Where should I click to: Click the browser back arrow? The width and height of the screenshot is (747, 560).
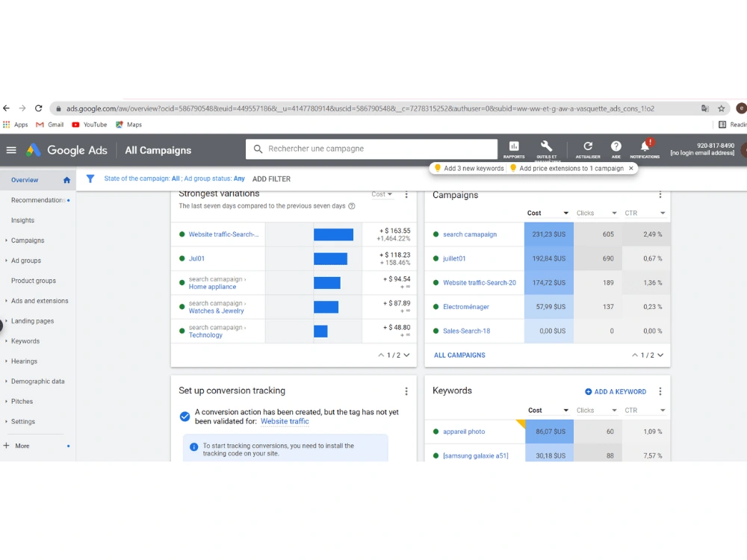pos(6,108)
